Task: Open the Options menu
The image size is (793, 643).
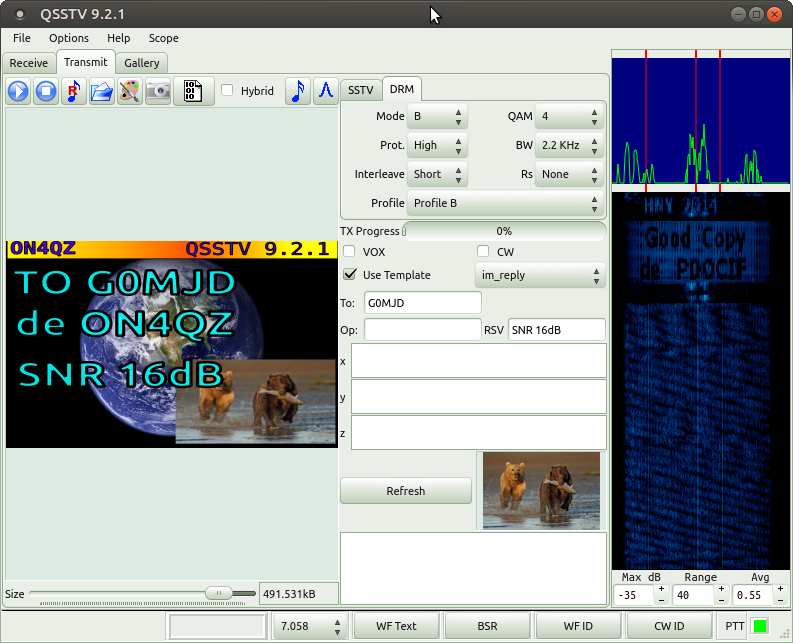Action: point(69,38)
